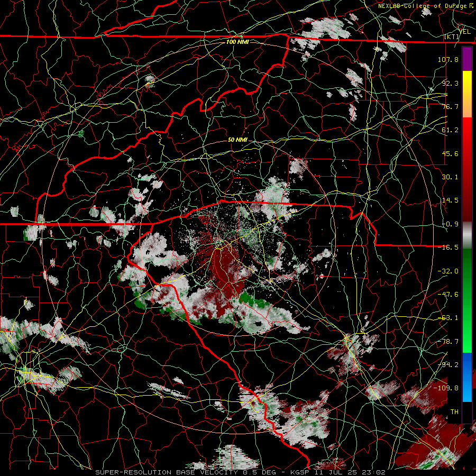Click the "100 NMI" range ring label
Screen dimensions: 476x476
[237, 42]
